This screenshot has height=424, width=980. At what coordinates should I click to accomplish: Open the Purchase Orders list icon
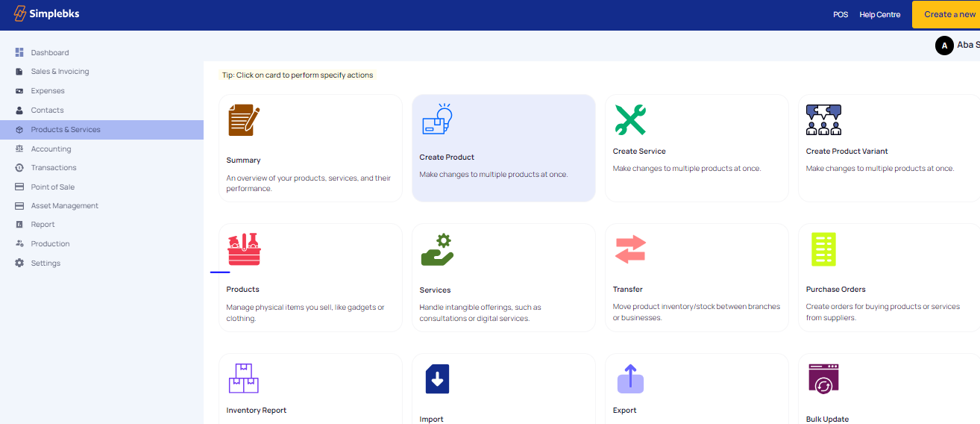click(823, 249)
